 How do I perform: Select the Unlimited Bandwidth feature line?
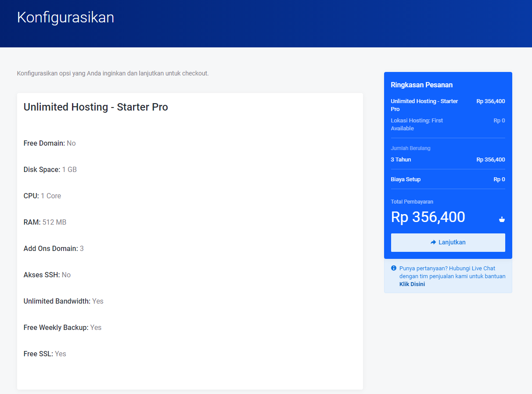click(x=63, y=301)
